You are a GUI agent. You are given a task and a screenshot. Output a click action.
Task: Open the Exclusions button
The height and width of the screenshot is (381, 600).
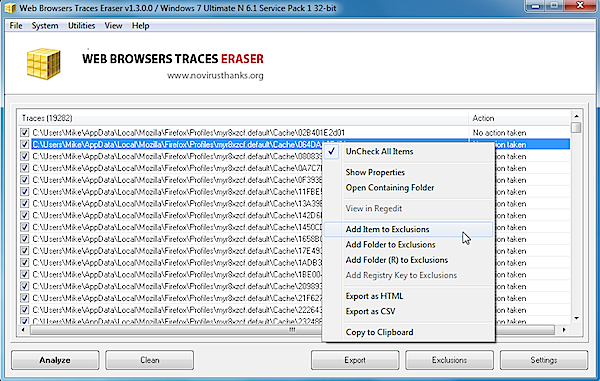[449, 360]
